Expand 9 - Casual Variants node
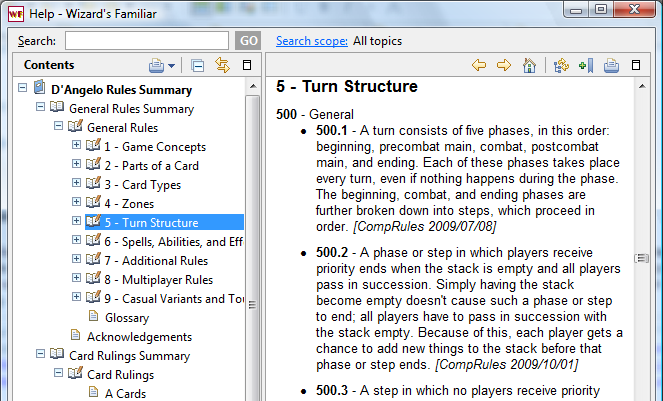Viewport: 663px width, 401px height. (x=76, y=297)
